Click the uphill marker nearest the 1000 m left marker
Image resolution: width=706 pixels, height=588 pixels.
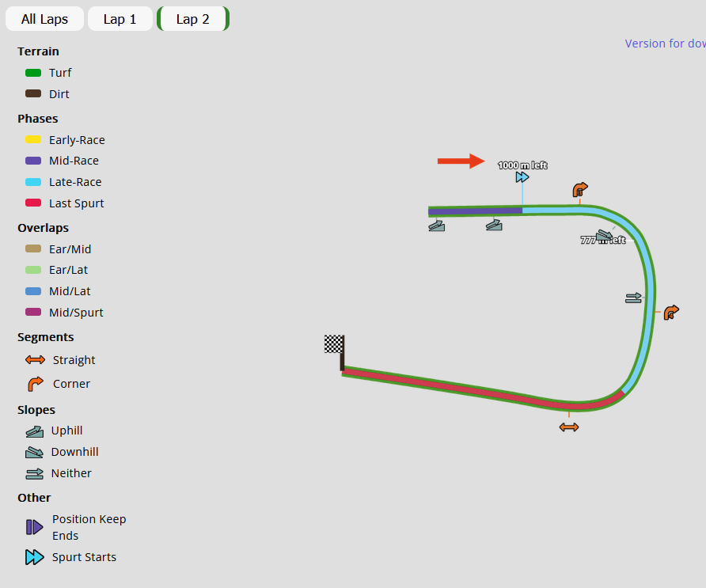click(x=494, y=225)
